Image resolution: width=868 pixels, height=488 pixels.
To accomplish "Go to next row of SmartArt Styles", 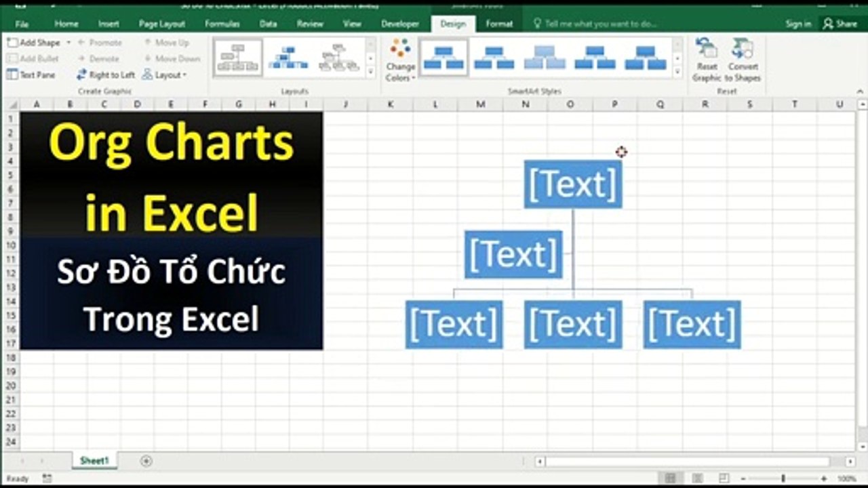I will [x=677, y=57].
